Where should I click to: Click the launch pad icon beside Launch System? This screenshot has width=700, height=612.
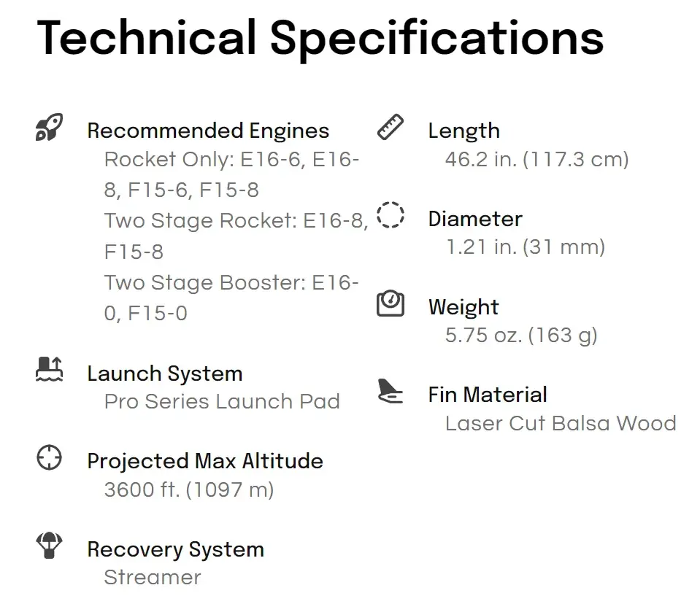(49, 369)
